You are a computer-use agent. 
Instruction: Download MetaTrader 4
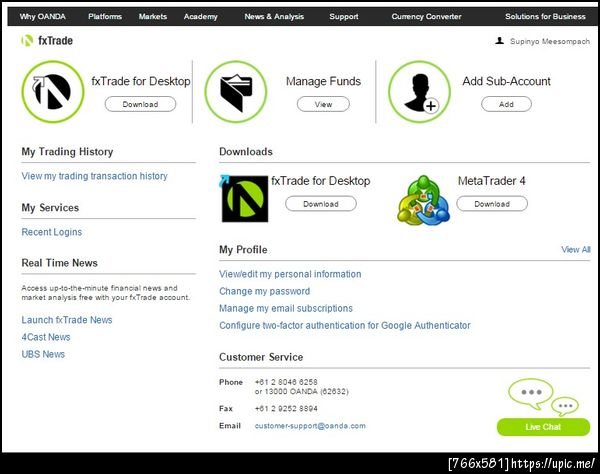pos(492,204)
